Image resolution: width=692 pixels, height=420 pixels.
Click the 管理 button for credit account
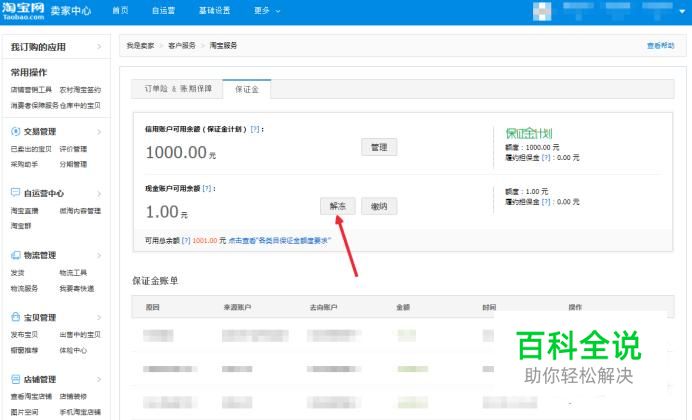point(379,147)
